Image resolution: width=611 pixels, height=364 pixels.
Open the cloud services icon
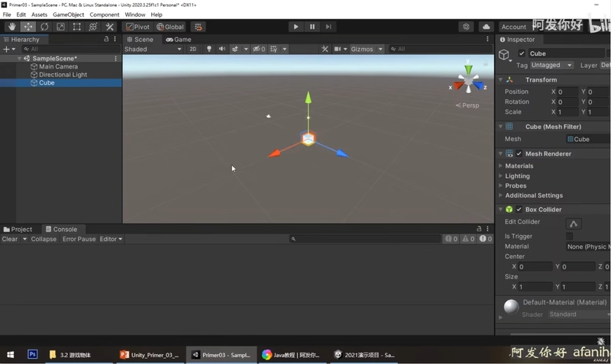(486, 27)
